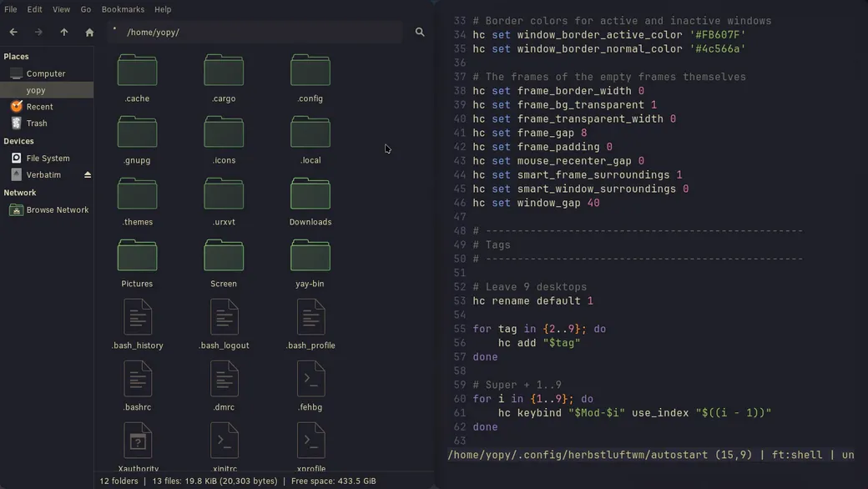
Task: Select the .dmrc file icon
Action: (x=225, y=379)
